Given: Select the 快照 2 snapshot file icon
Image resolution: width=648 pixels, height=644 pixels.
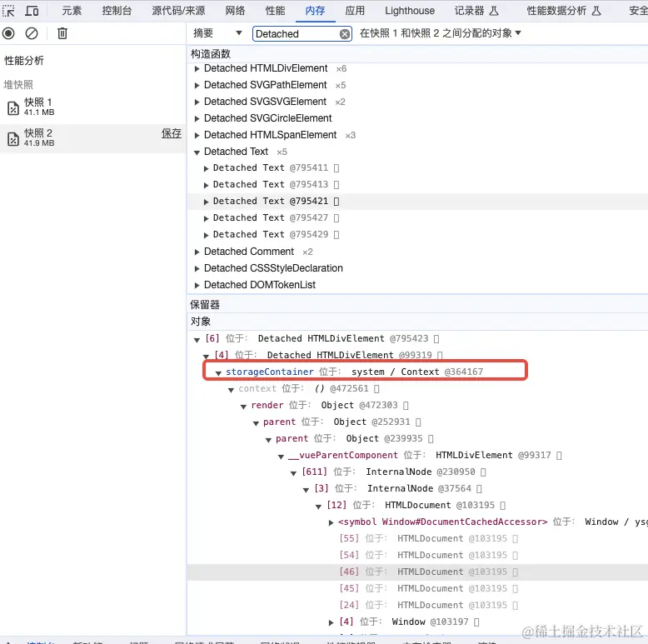Looking at the screenshot, I should (13, 139).
